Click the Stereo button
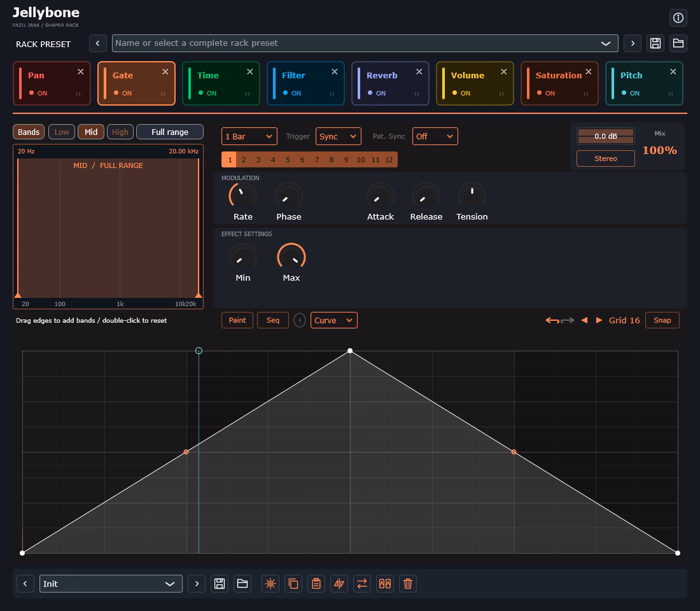The image size is (700, 611). click(605, 158)
